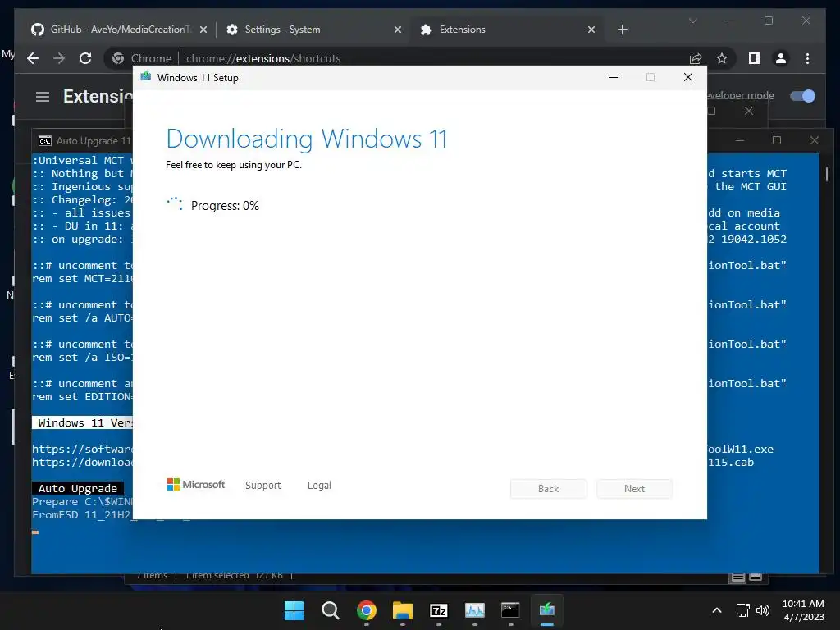Click the Microsoft logo in setup
840x630 pixels.
196,484
